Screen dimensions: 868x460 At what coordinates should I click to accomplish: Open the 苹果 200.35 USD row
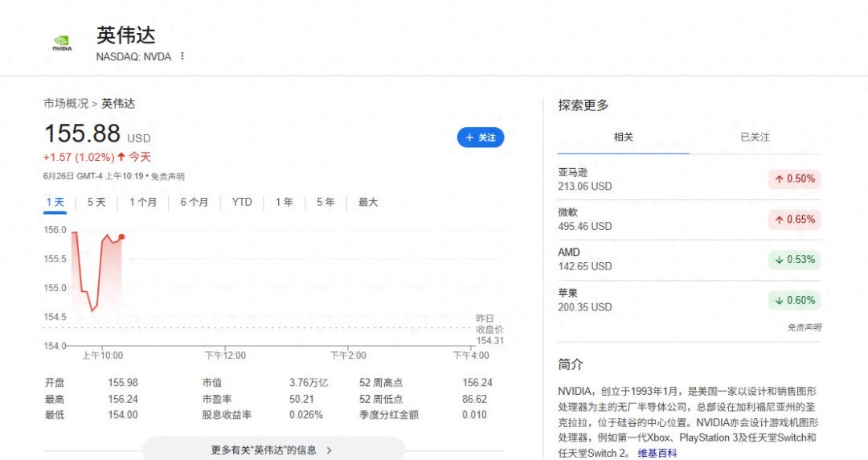point(690,300)
